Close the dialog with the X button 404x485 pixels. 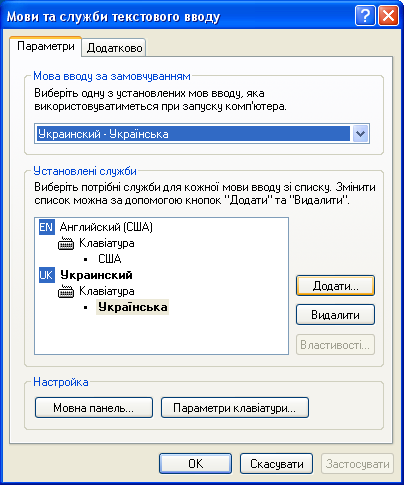[x=388, y=16]
